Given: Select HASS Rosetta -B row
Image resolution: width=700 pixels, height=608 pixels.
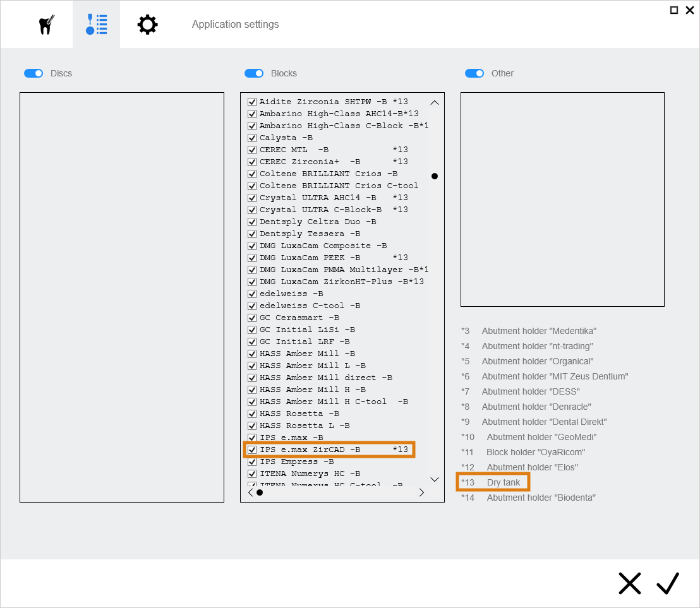Looking at the screenshot, I should [x=299, y=414].
